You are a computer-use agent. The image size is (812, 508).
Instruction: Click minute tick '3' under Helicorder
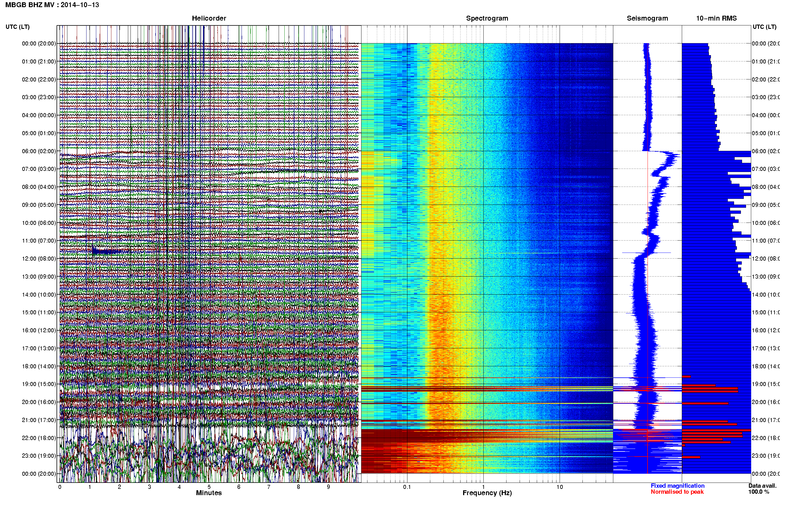tap(149, 487)
